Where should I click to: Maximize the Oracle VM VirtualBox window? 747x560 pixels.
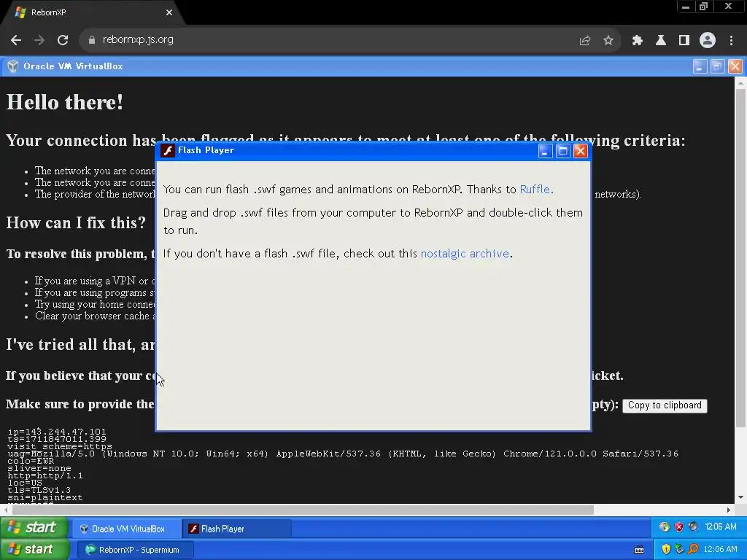tap(717, 66)
